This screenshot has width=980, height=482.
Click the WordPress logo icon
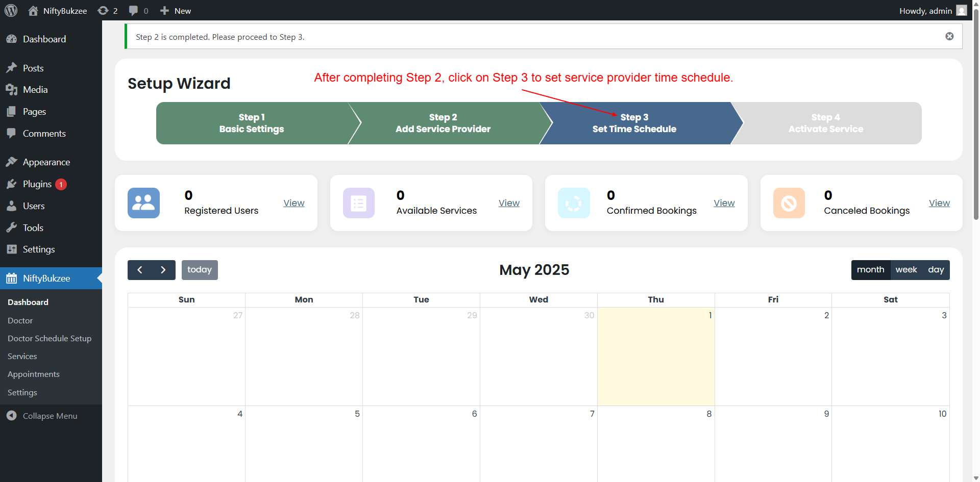pyautogui.click(x=11, y=10)
